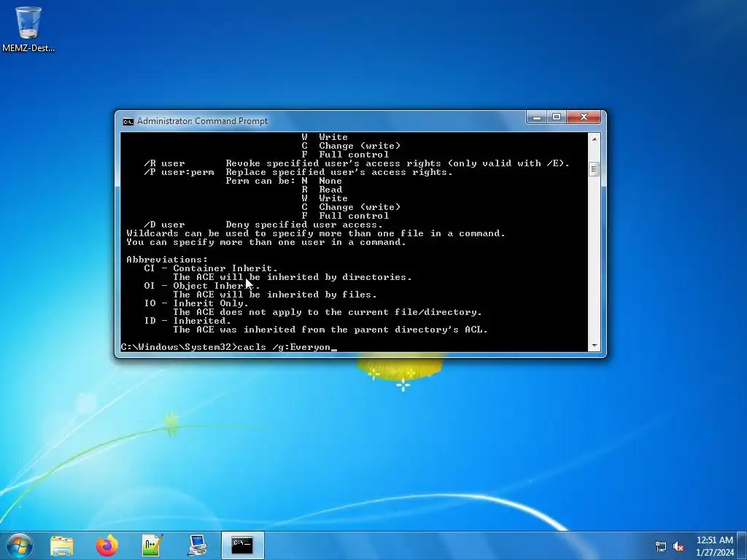The height and width of the screenshot is (560, 747).
Task: Click the '/D user' option text
Action: (164, 225)
